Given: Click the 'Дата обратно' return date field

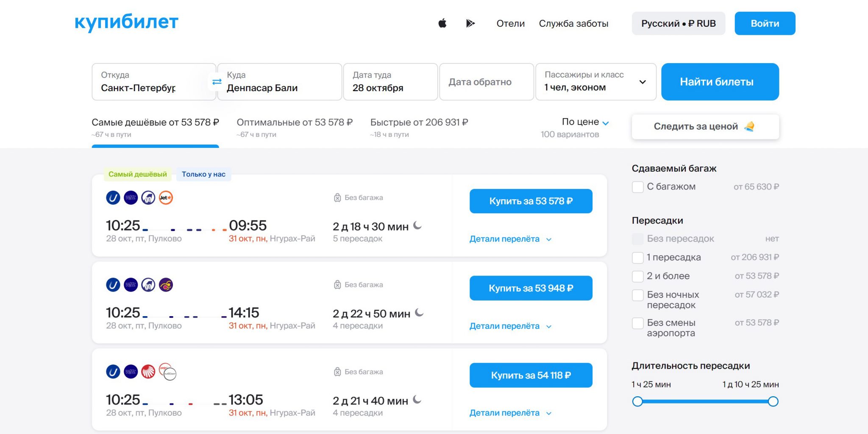Looking at the screenshot, I should pos(486,82).
